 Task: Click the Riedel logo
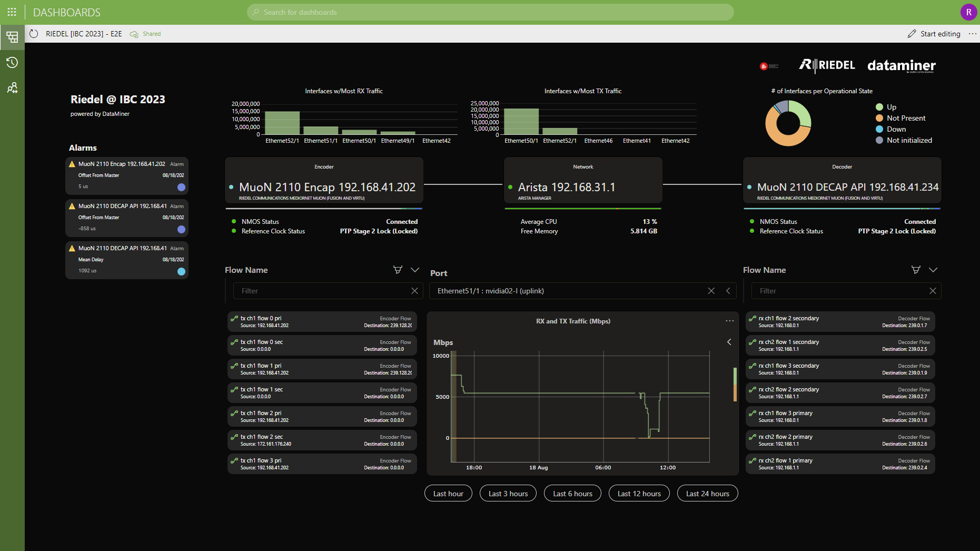(x=827, y=65)
